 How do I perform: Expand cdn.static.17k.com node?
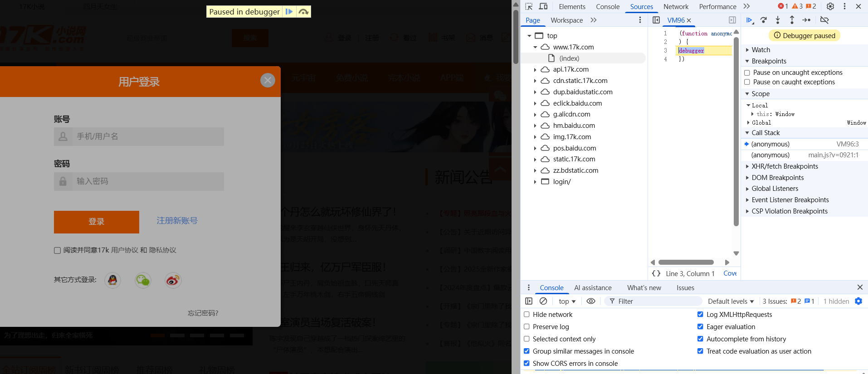pyautogui.click(x=535, y=81)
